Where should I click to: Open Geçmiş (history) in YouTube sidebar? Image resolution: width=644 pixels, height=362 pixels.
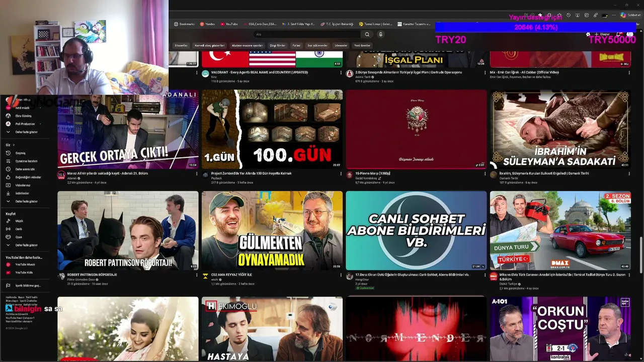coord(20,153)
